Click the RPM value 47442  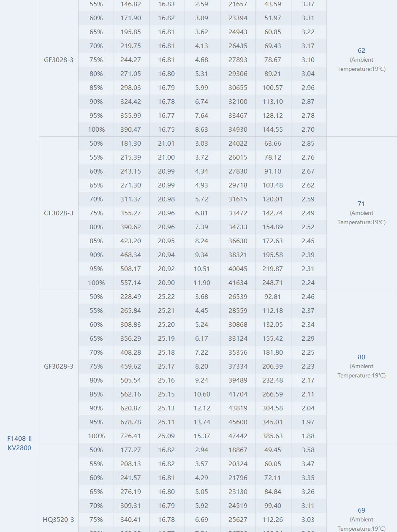(238, 436)
